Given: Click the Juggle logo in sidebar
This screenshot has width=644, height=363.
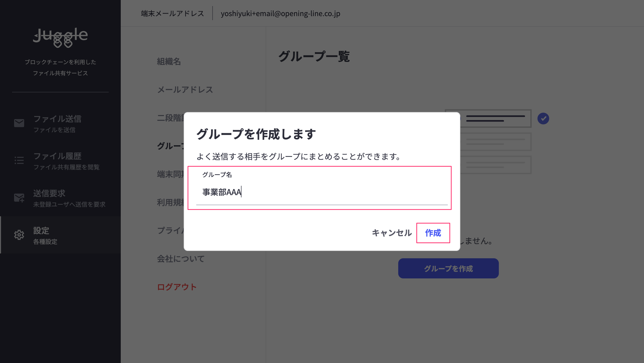Looking at the screenshot, I should (60, 37).
